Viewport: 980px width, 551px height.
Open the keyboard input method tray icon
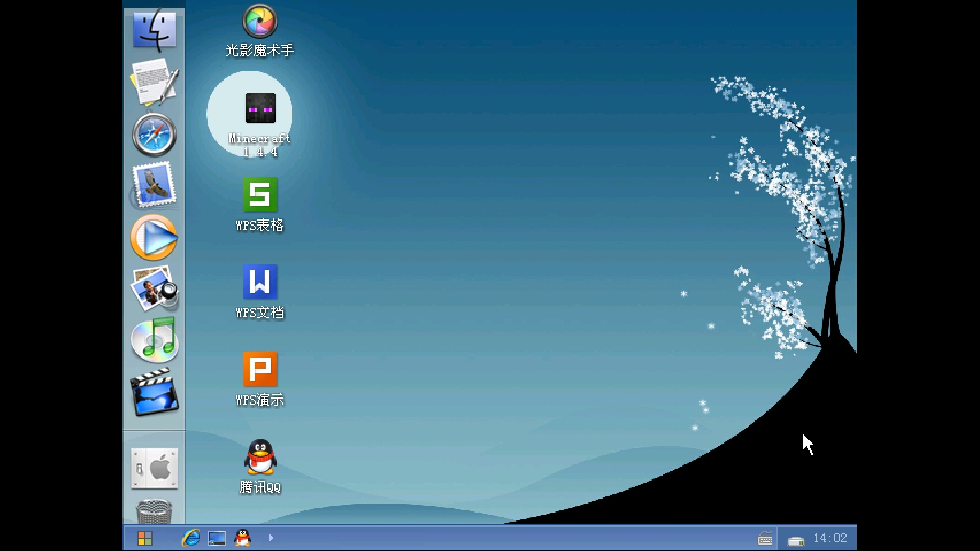[765, 538]
